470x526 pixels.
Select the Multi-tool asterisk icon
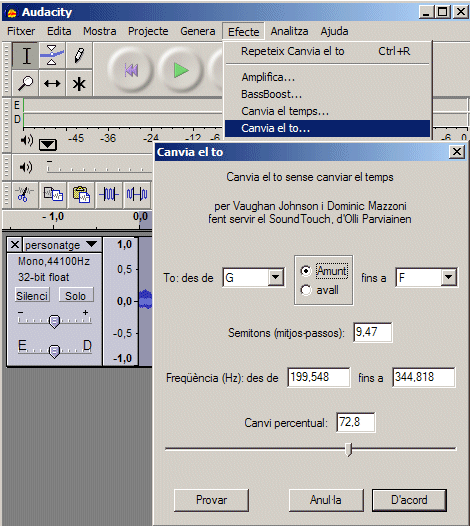click(x=79, y=83)
